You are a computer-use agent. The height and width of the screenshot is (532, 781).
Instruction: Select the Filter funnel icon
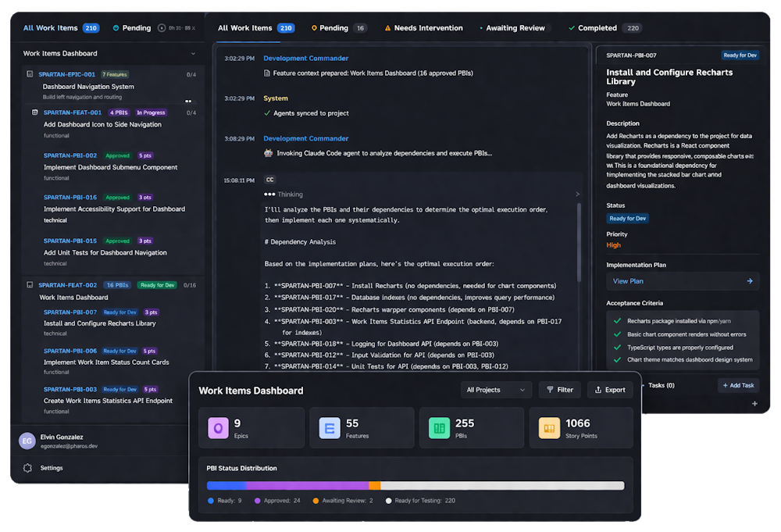click(x=549, y=389)
